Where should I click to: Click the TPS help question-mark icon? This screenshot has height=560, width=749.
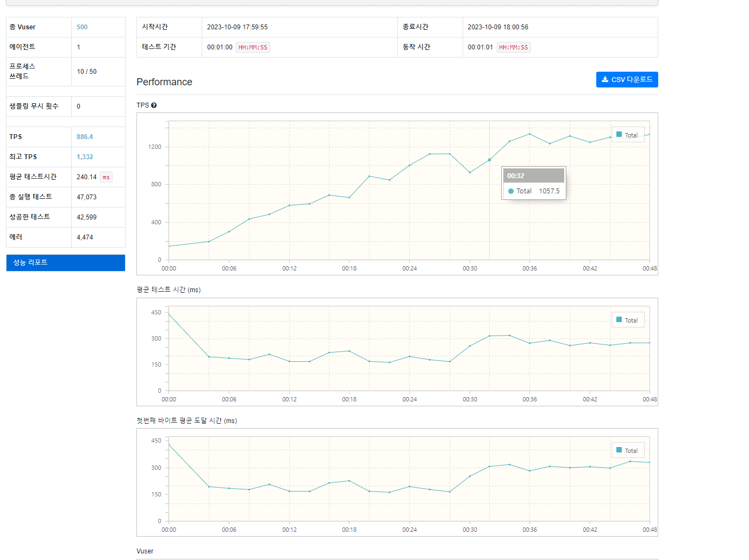154,105
